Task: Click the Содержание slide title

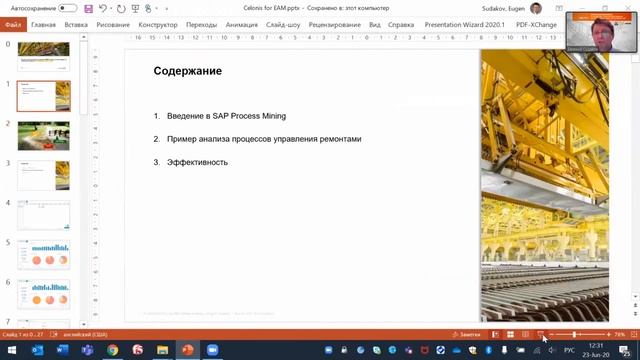Action: 188,71
